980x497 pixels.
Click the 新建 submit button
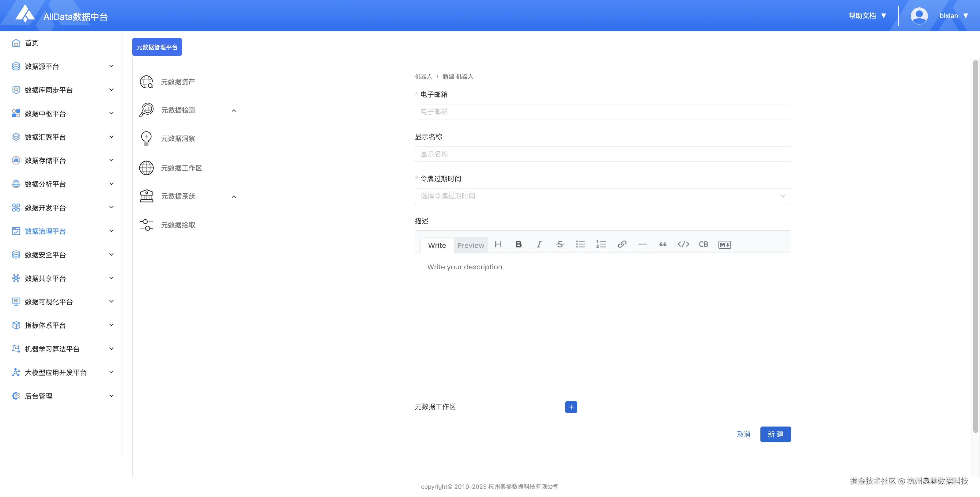[x=775, y=434]
